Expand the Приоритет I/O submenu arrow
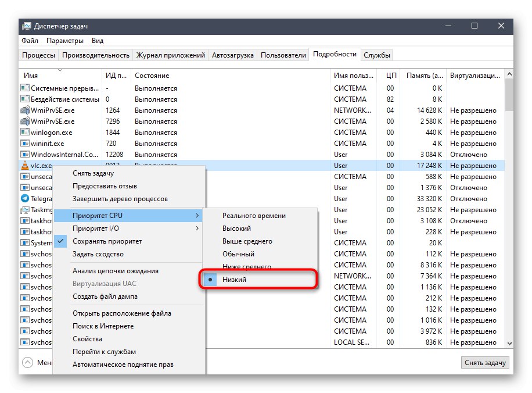This screenshot has width=532, height=393. pos(197,228)
